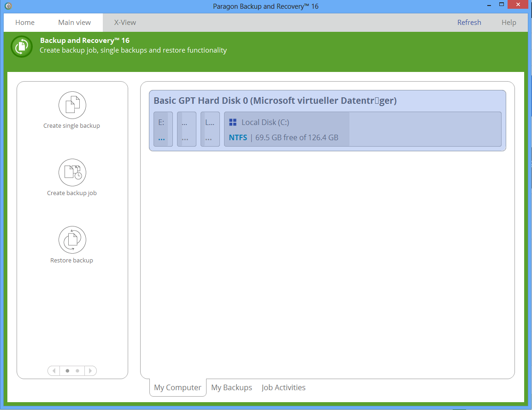Click the Windows logo on Local Disk (C:)
This screenshot has height=410, width=532.
(x=233, y=122)
